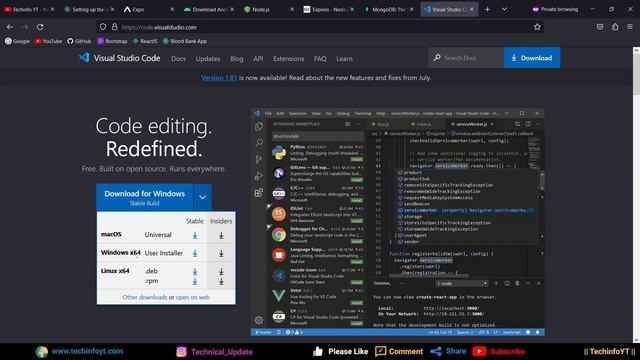Switch to the Node.js browser tab
Screen dimensions: 640x360
[x=268, y=9]
